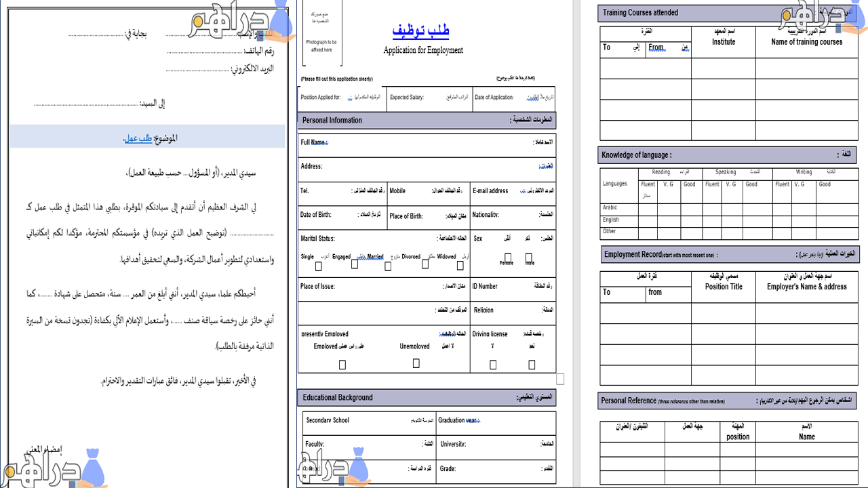Click the University label
Screen dimensions: 868x488
pos(452,444)
